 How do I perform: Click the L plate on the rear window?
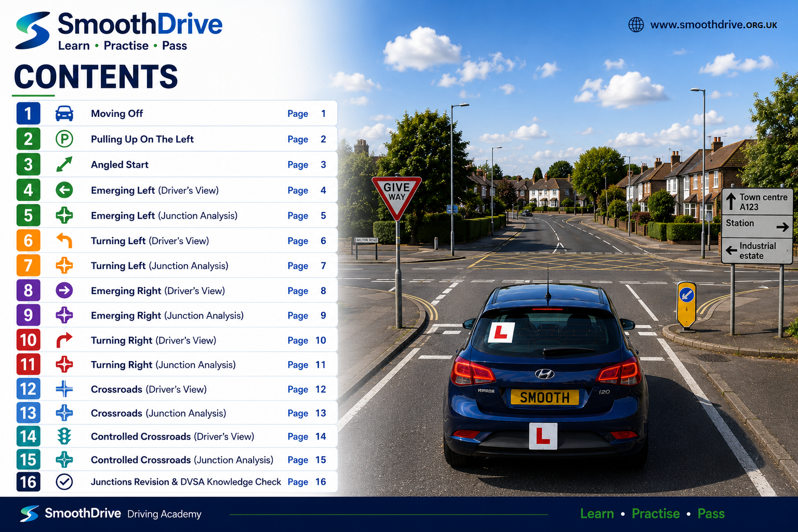[x=501, y=332]
